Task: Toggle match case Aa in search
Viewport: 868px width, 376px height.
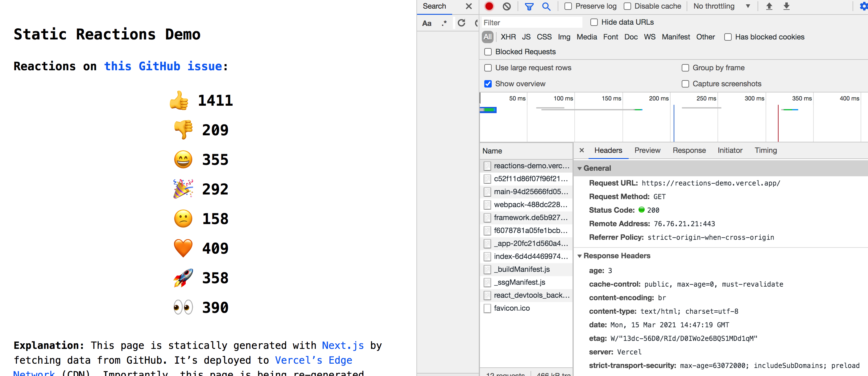Action: coord(427,23)
